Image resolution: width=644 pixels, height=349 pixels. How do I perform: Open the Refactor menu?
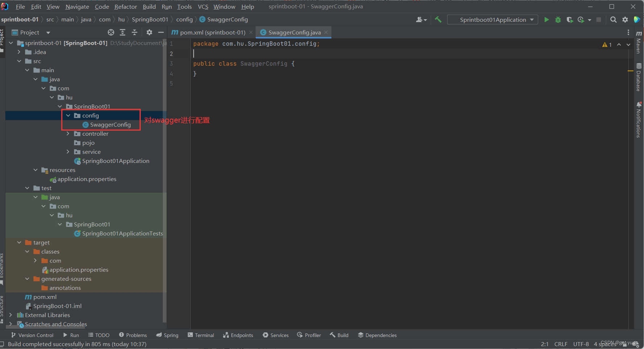125,7
